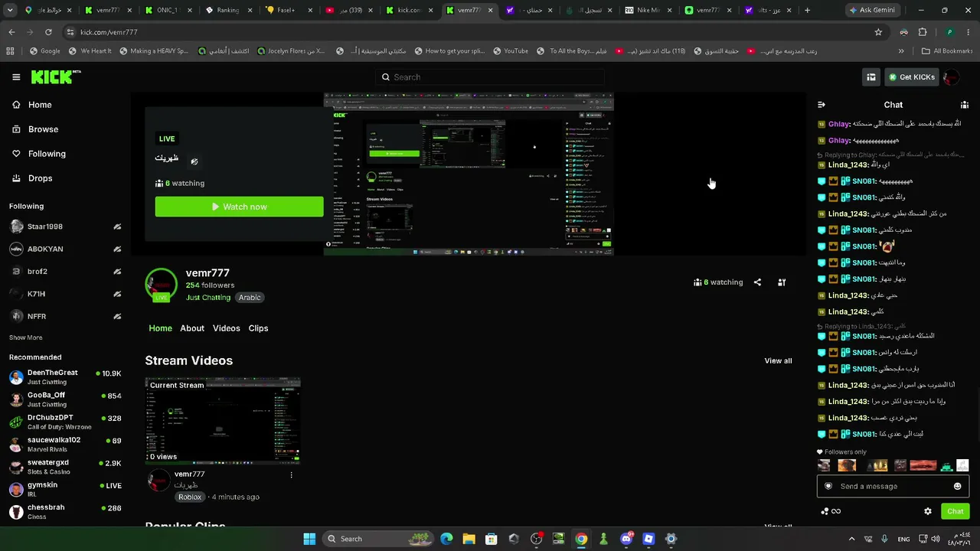Open the chat viewers list icon

coord(965,105)
